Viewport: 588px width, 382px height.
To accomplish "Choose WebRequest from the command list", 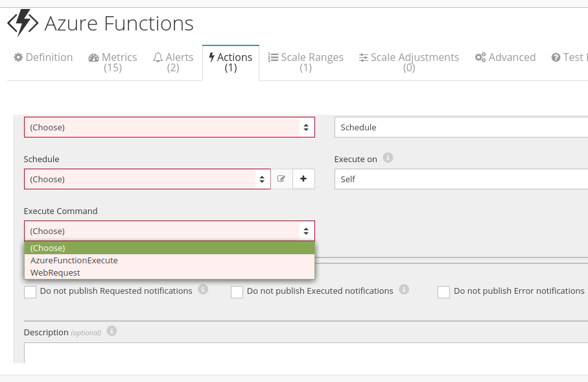I will click(169, 273).
